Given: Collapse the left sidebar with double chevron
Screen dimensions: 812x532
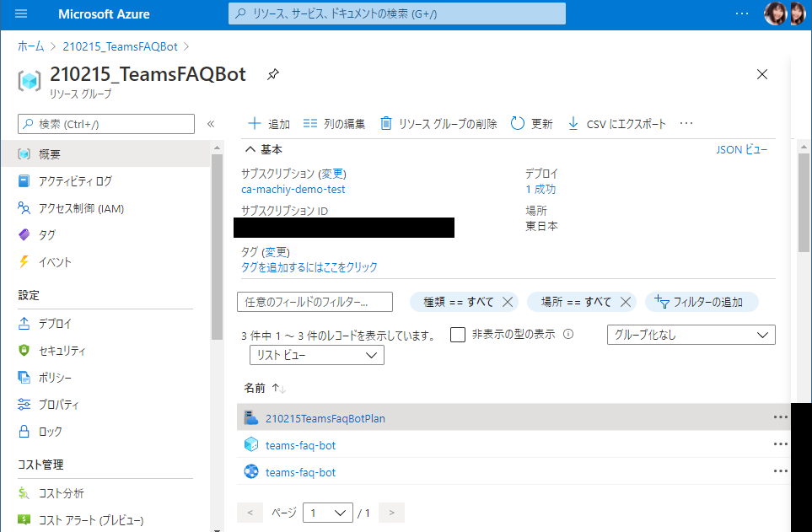Looking at the screenshot, I should [x=211, y=124].
